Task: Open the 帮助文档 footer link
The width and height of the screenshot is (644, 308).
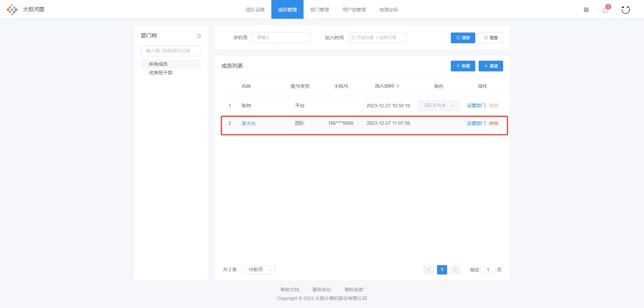Action: pos(290,290)
